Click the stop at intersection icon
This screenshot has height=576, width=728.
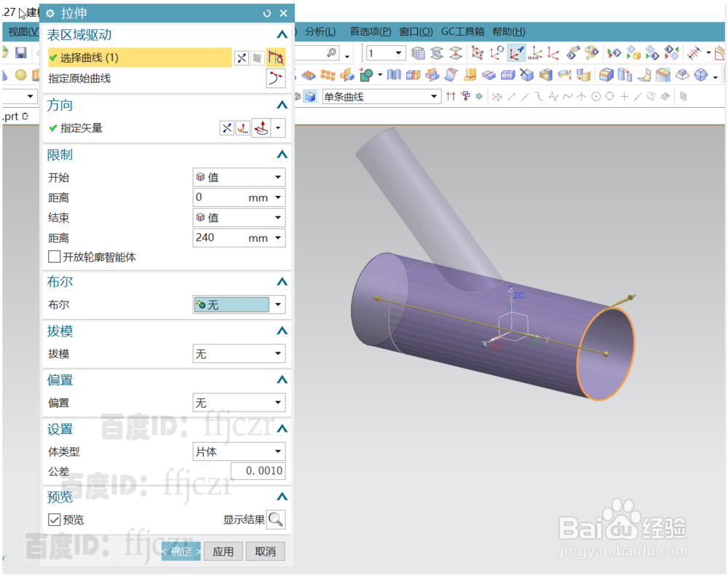(x=451, y=97)
